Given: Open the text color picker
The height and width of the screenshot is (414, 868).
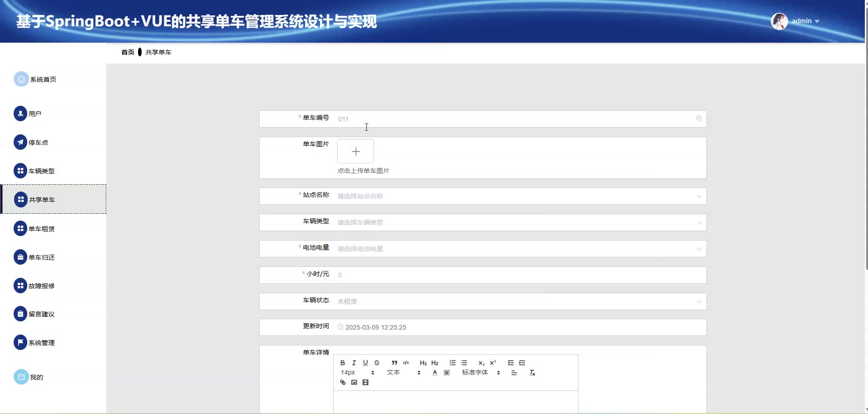Looking at the screenshot, I should tap(435, 373).
